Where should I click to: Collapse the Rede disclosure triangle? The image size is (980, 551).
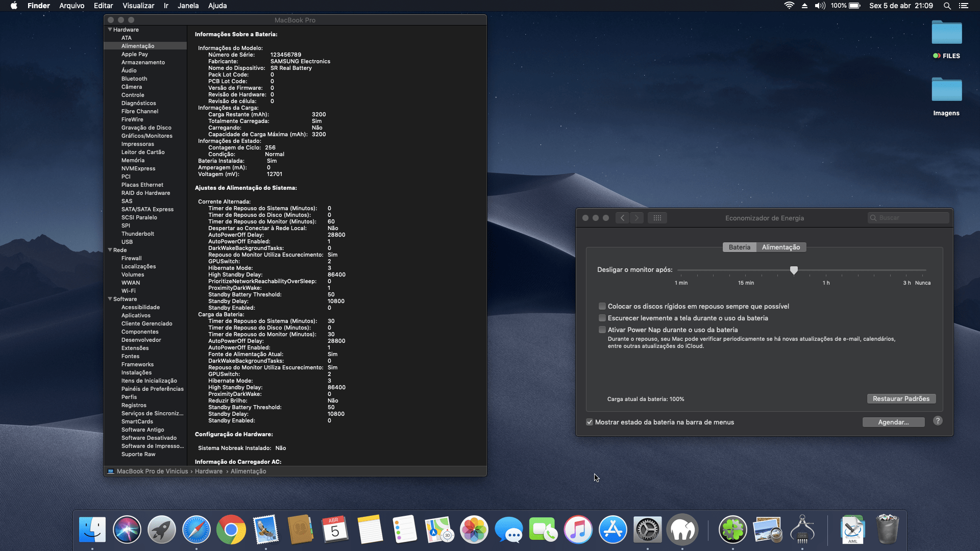point(110,250)
